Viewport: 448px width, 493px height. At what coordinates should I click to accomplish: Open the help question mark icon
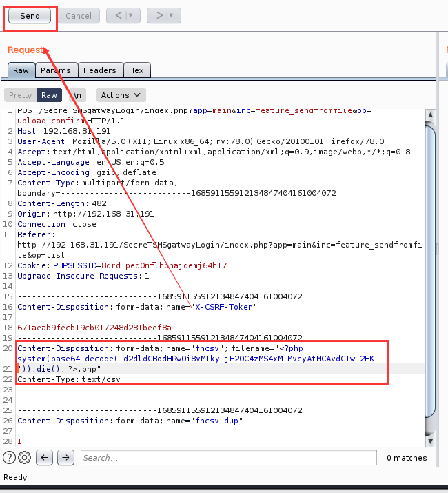[9, 457]
